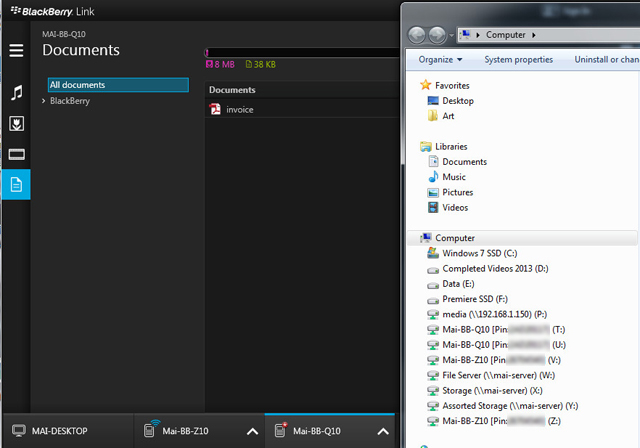
Task: Open the Pictures section icon in sidebar
Action: 16,124
